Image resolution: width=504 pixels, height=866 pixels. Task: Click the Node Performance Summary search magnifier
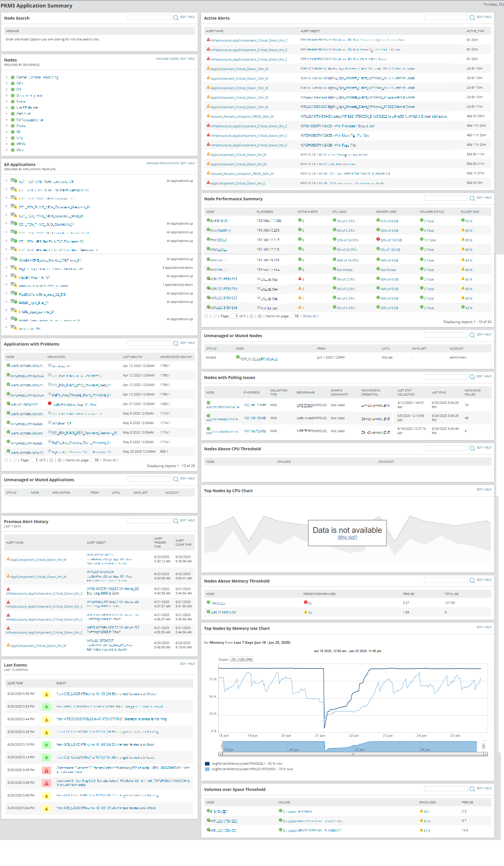click(472, 198)
